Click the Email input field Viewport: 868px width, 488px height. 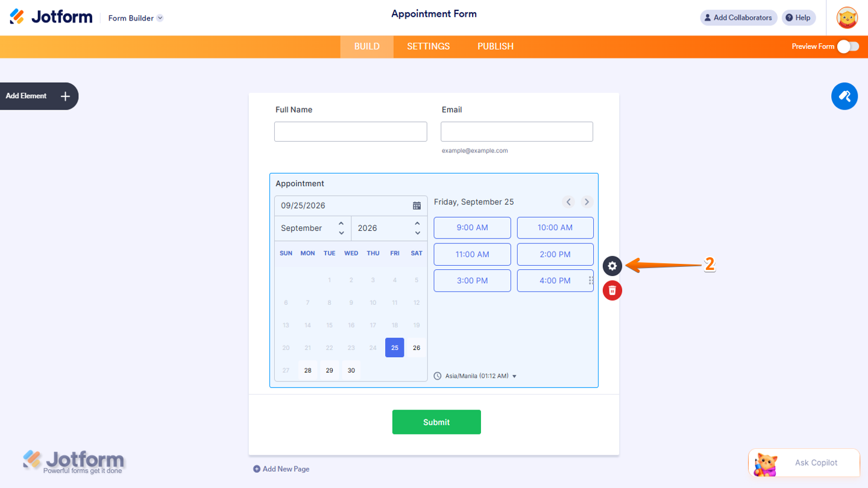click(517, 131)
